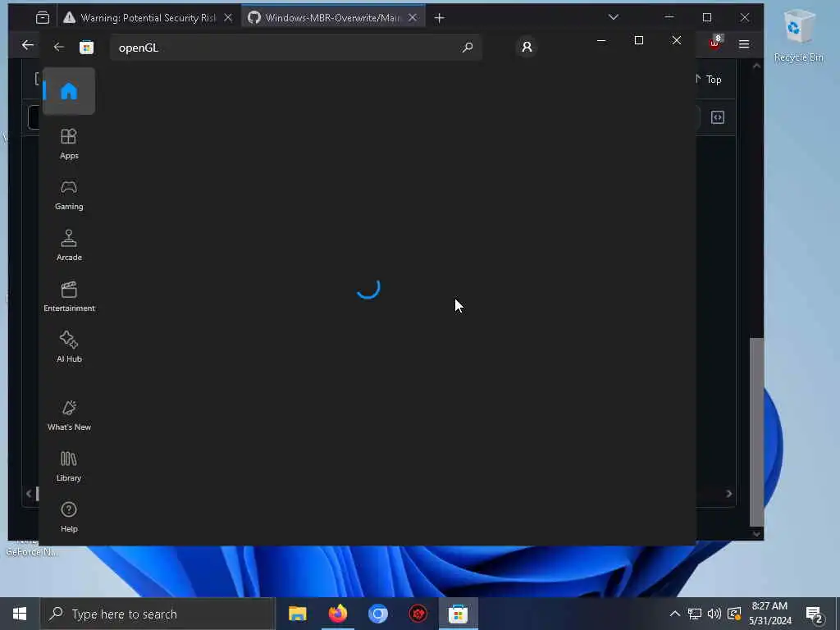This screenshot has height=630, width=840.
Task: Open the Firefox hamburger menu
Action: tap(743, 44)
